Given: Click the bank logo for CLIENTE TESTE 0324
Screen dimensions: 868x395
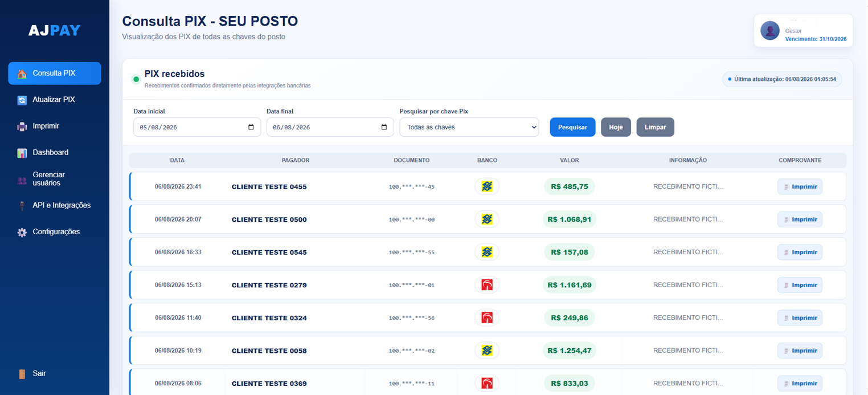Looking at the screenshot, I should pos(487,317).
